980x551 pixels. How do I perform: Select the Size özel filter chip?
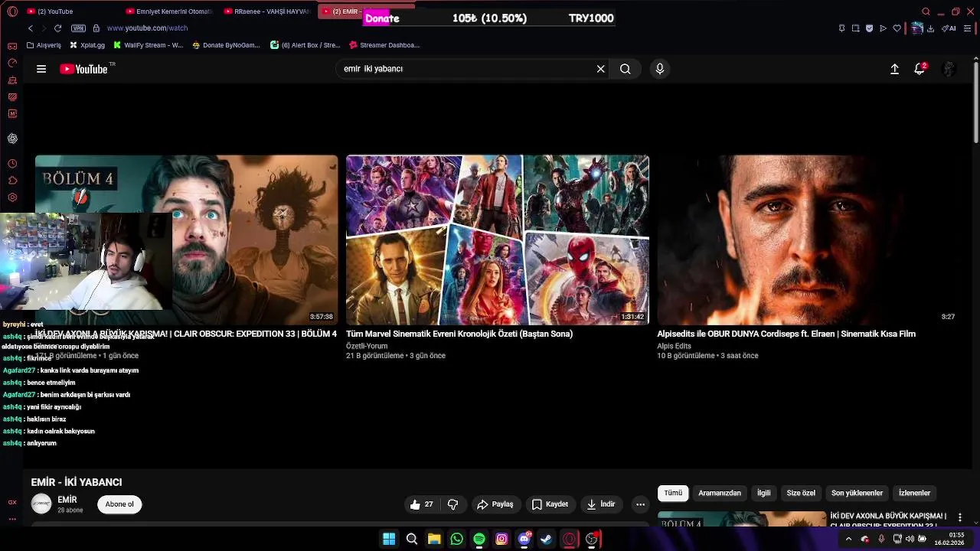(x=801, y=493)
